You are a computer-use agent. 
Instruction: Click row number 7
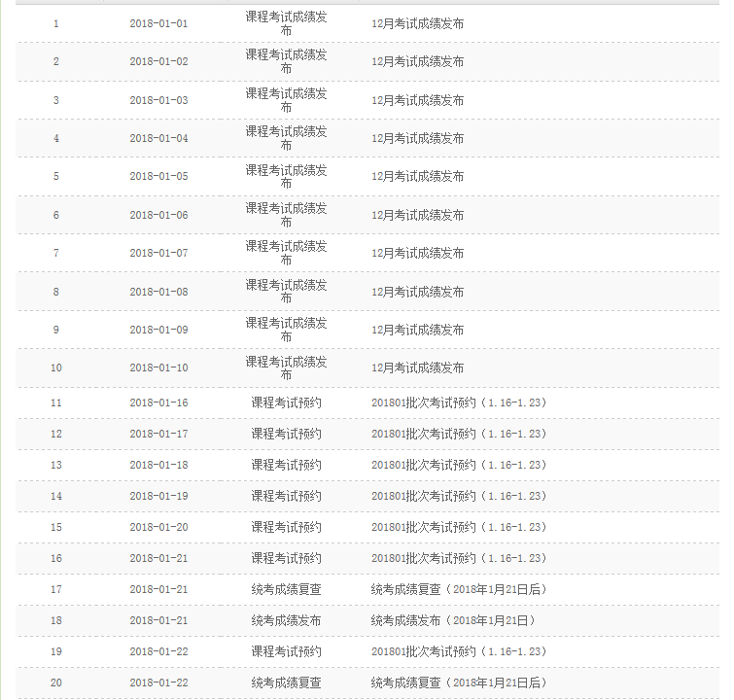point(55,253)
